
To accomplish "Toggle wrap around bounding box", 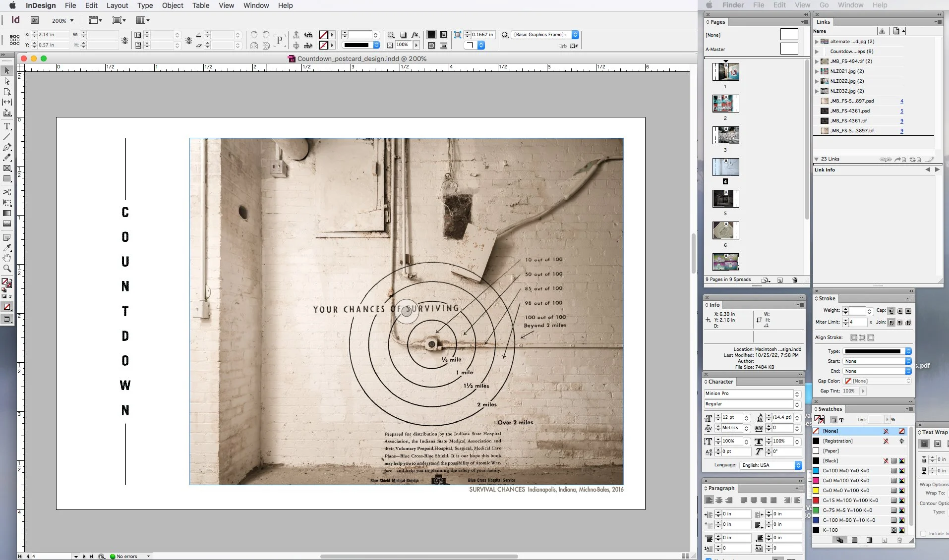I will tap(938, 444).
